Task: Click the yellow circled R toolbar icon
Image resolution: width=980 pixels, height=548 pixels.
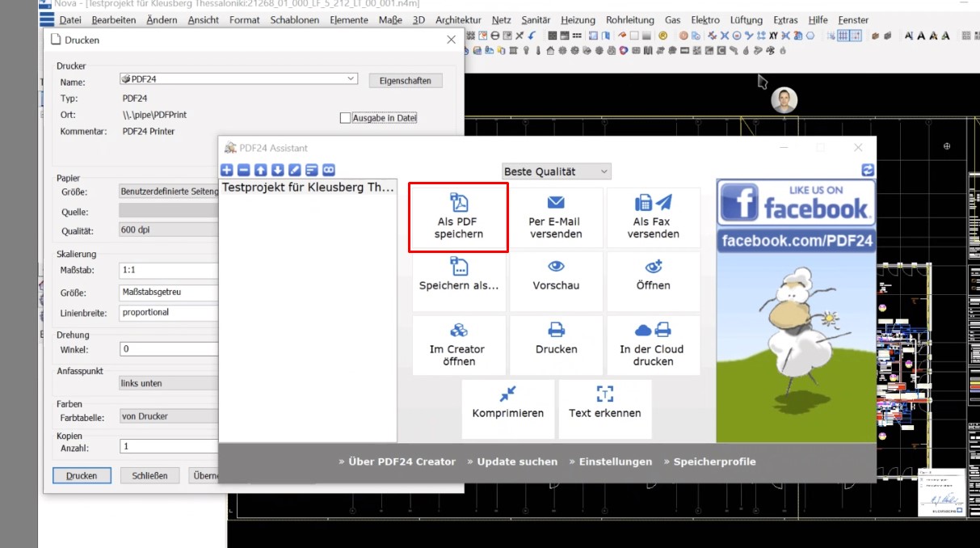Action: 663,36
